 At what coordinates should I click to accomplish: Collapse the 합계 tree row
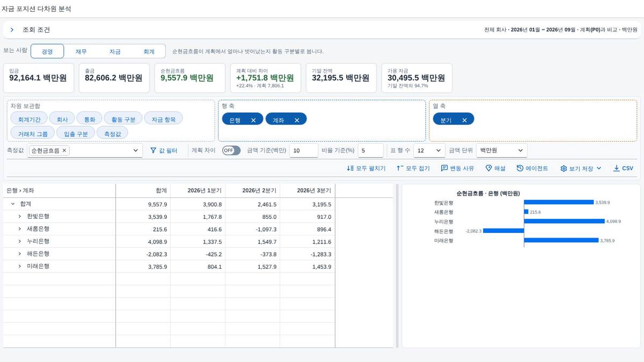point(13,204)
